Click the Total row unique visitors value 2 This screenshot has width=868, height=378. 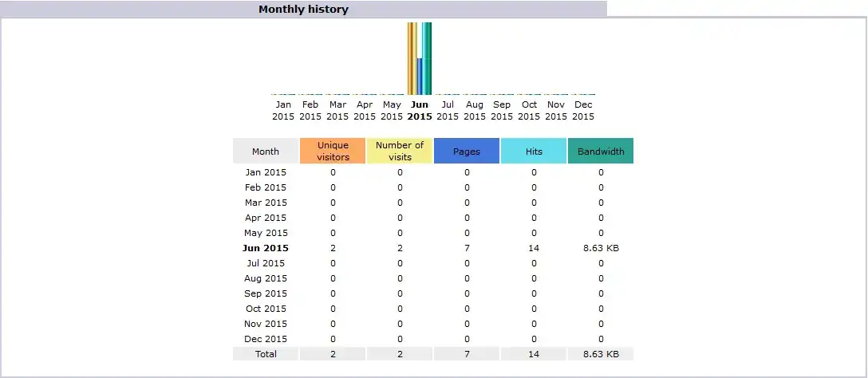coord(333,353)
